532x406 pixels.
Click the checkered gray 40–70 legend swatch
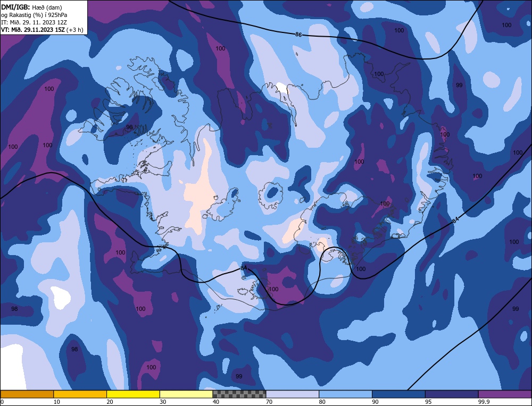coord(239,394)
